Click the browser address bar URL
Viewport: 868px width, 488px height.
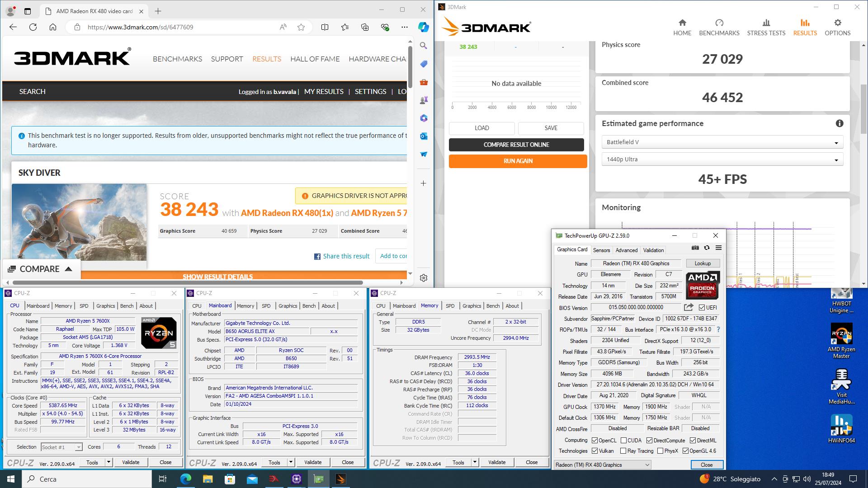click(x=141, y=27)
